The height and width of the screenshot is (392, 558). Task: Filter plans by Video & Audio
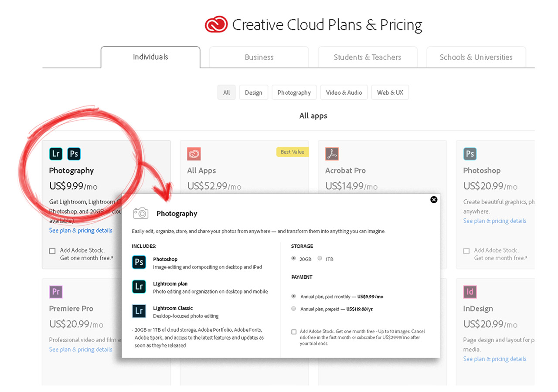344,92
